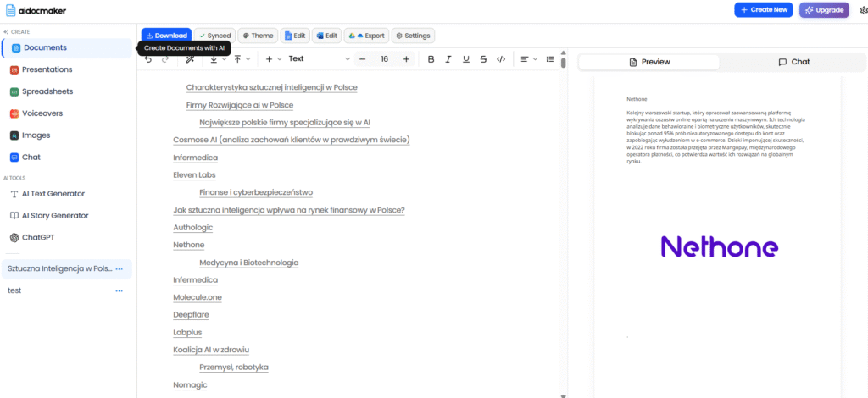Image resolution: width=868 pixels, height=398 pixels.
Task: Open the ChatGPT tool
Action: tap(67, 238)
